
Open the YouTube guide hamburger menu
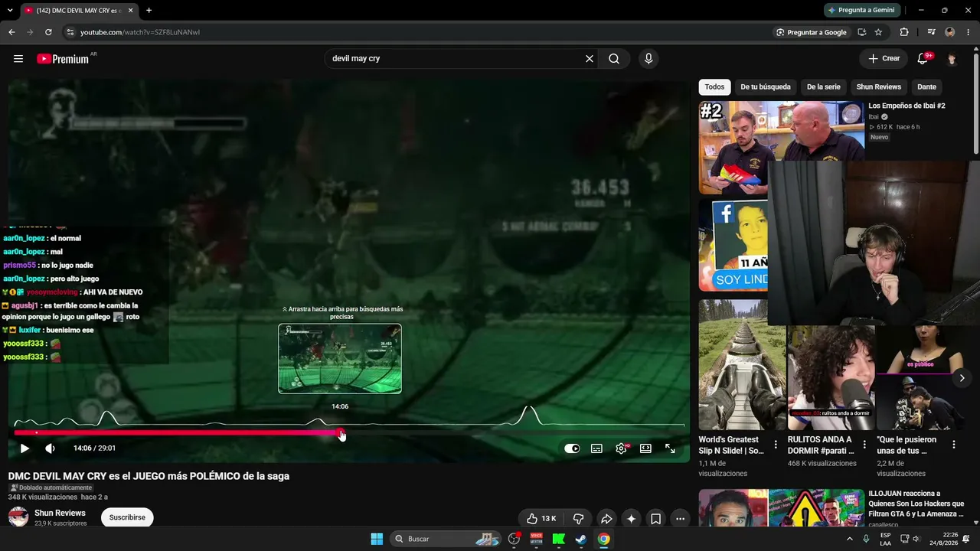click(x=18, y=59)
